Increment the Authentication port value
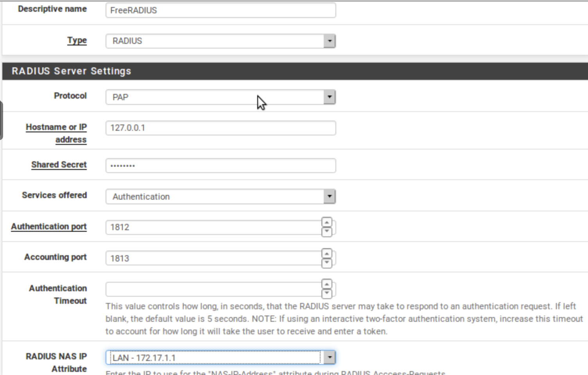This screenshot has width=588, height=375. [327, 223]
